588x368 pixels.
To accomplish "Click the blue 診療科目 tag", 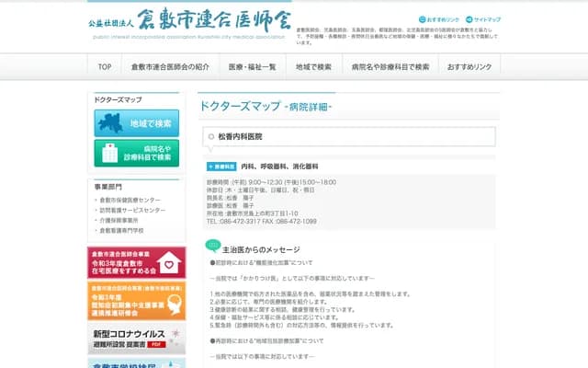I will coord(221,167).
